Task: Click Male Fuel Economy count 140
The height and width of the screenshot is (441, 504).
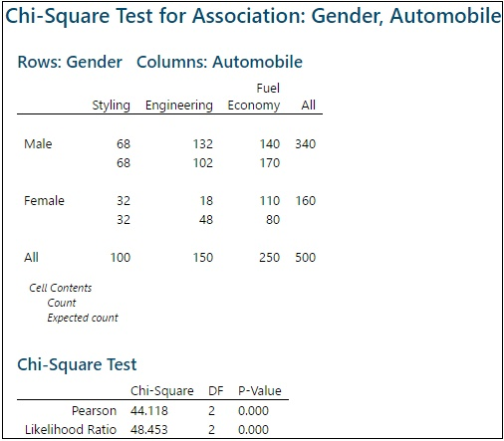Action: coord(270,144)
